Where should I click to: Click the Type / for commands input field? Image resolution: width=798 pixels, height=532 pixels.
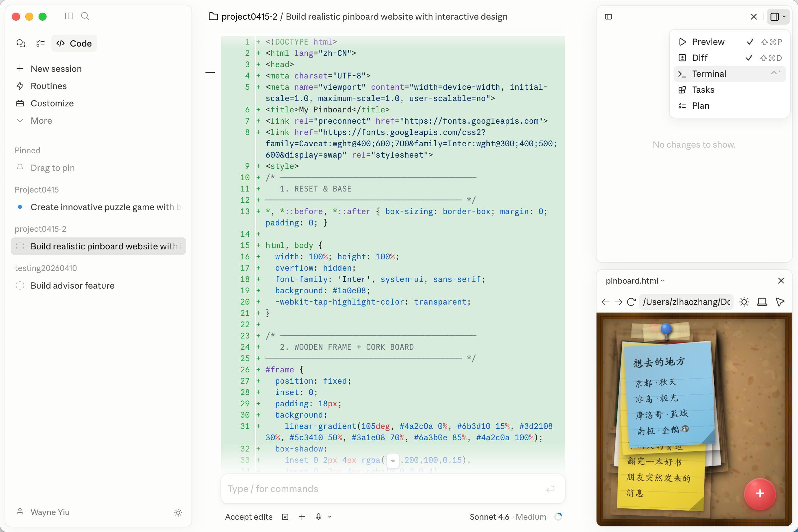pos(383,489)
